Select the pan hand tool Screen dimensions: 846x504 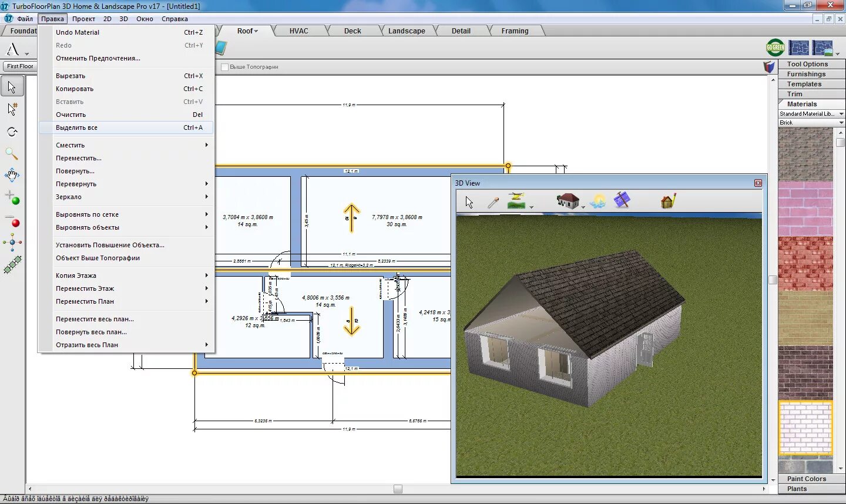coord(12,175)
